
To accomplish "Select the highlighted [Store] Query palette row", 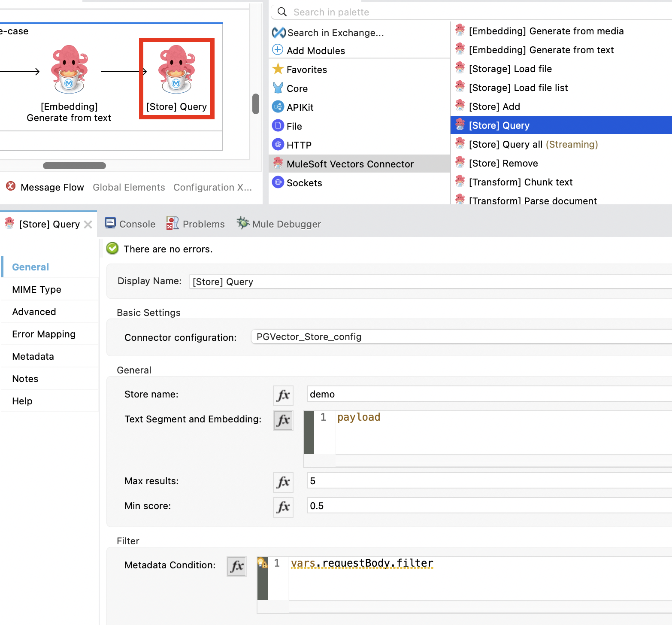I will [561, 125].
